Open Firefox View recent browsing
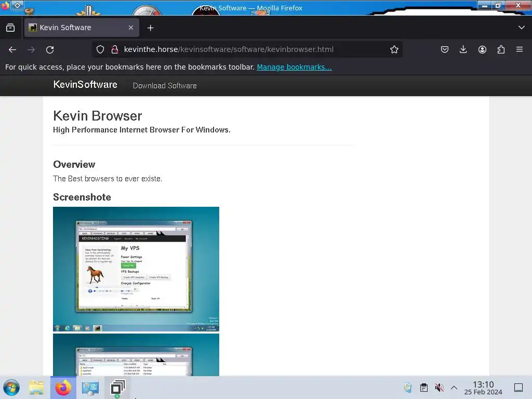This screenshot has width=532, height=399. pyautogui.click(x=10, y=28)
